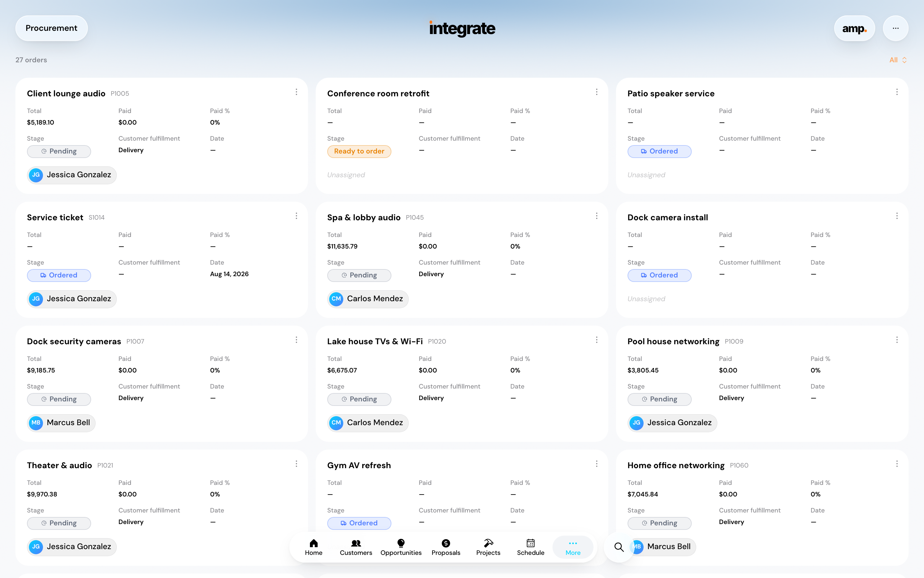
Task: Open the Spa & lobby audio order title
Action: pos(364,217)
